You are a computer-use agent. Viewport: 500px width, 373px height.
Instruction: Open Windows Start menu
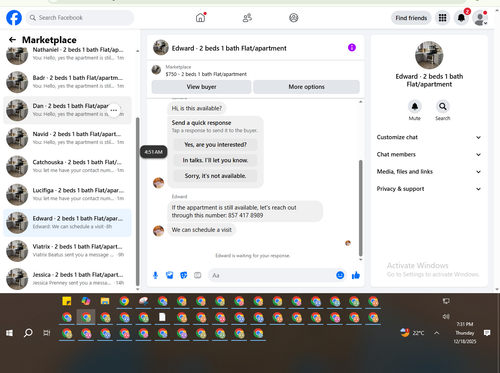[9, 333]
